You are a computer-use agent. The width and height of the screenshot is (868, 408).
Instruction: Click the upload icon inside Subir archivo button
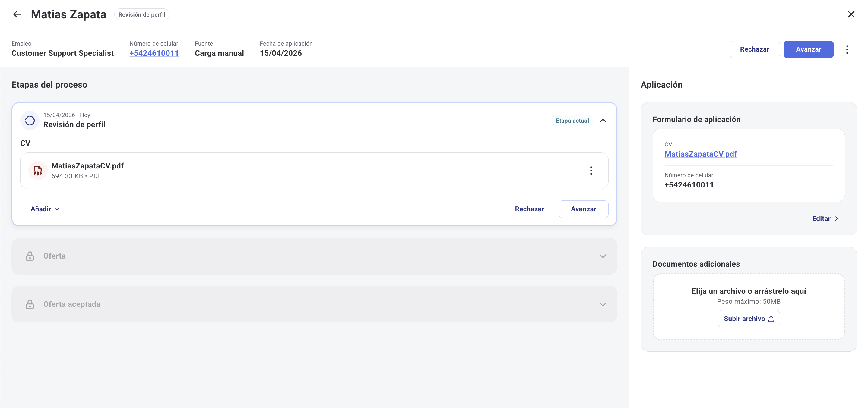point(771,319)
